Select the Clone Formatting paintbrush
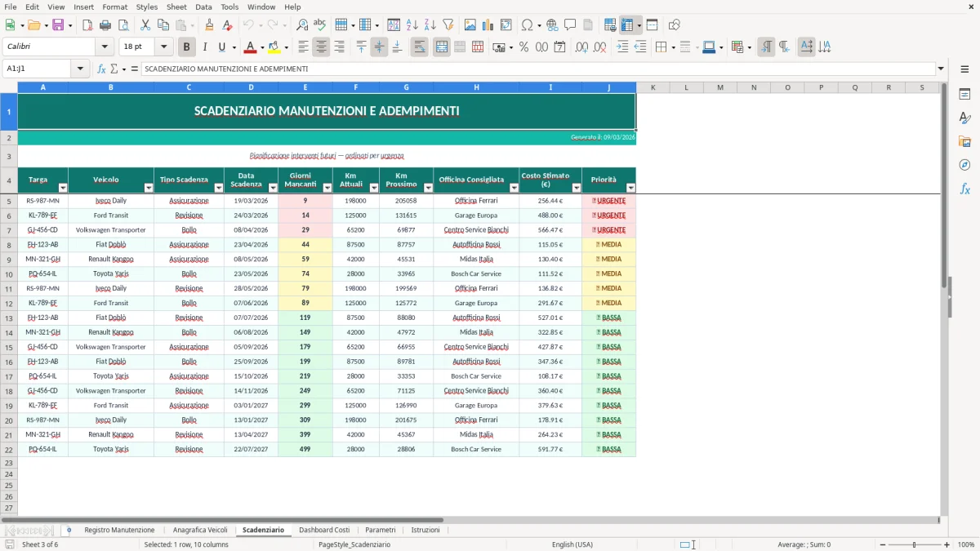 pyautogui.click(x=209, y=25)
